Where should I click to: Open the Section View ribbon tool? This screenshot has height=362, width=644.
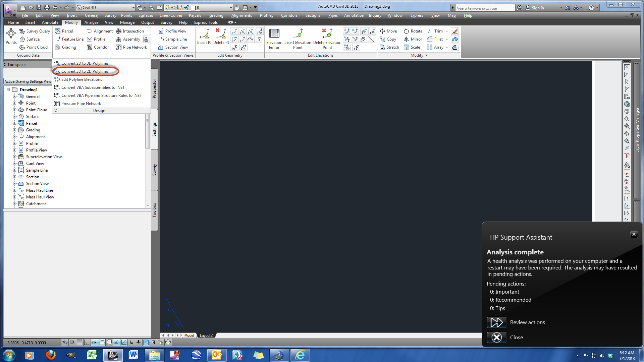tap(173, 47)
